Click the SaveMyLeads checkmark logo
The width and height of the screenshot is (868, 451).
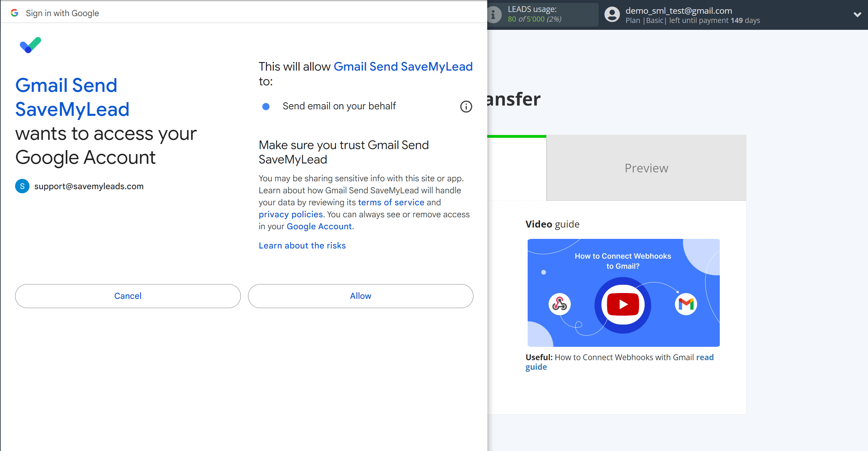click(x=31, y=45)
